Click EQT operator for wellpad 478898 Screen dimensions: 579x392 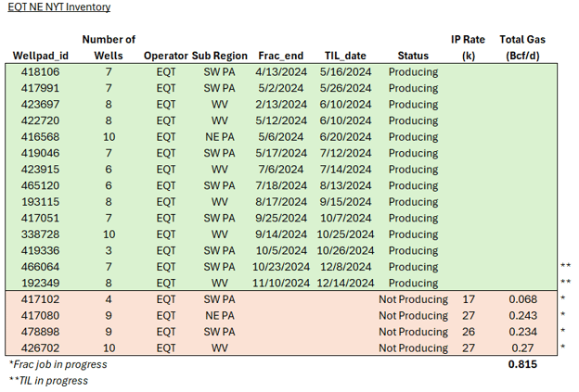[166, 332]
